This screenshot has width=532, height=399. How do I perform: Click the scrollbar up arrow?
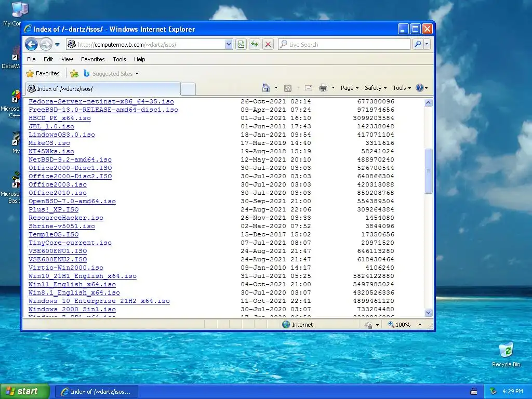(428, 102)
